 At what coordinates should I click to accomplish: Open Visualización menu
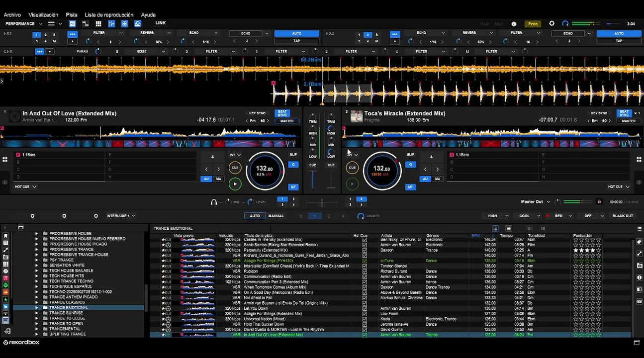(43, 15)
